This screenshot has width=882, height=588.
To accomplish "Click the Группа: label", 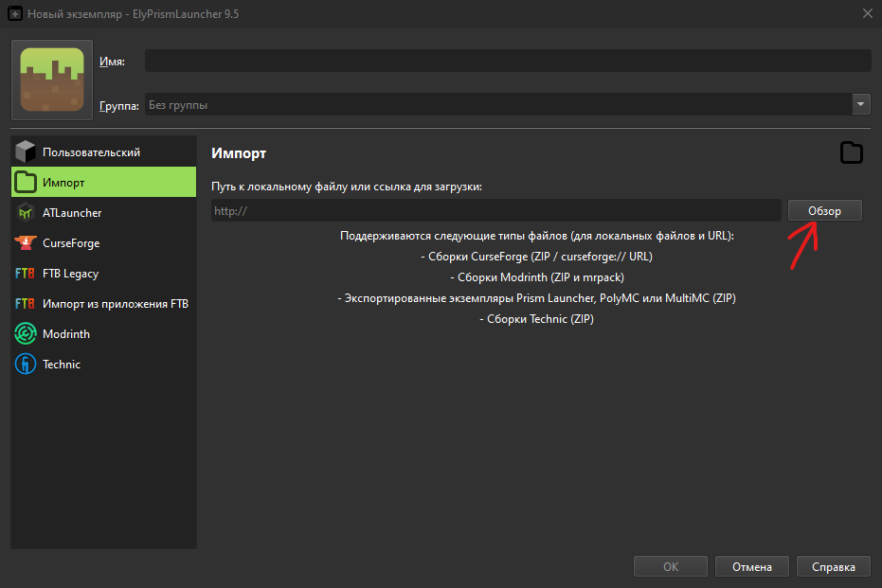I will (x=118, y=106).
